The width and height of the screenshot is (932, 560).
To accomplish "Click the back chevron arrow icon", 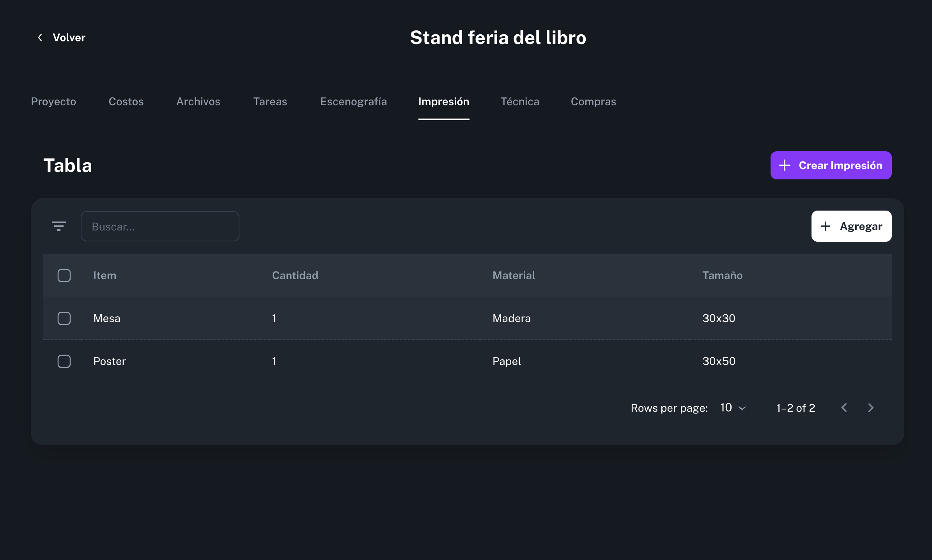I will pos(40,37).
